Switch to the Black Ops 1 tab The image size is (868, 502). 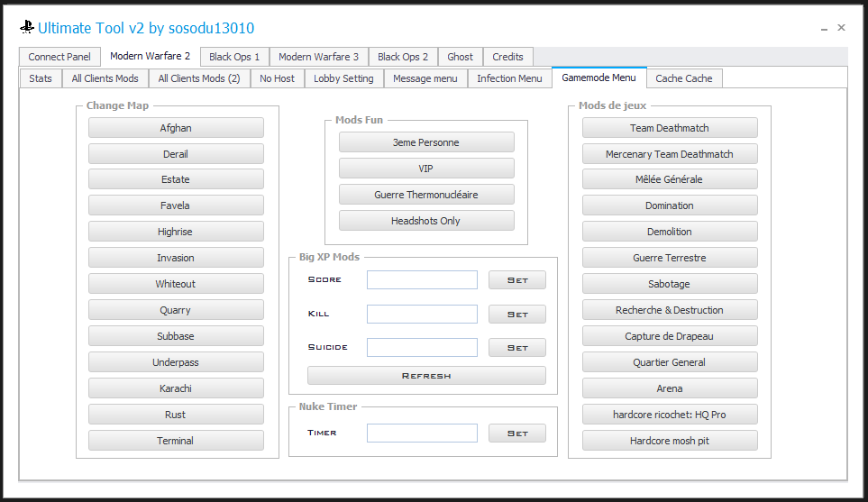click(234, 57)
